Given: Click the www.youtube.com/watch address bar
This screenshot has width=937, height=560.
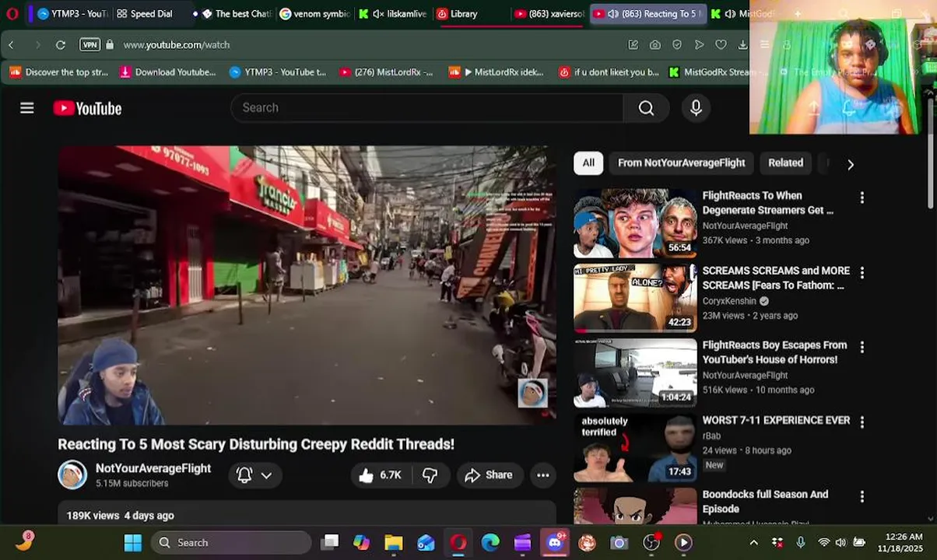Looking at the screenshot, I should point(176,45).
